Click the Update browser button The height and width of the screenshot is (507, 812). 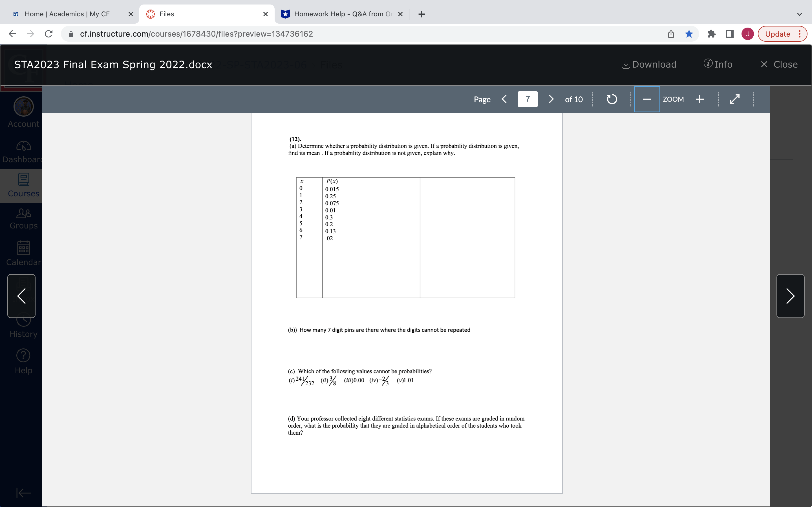[x=778, y=34]
